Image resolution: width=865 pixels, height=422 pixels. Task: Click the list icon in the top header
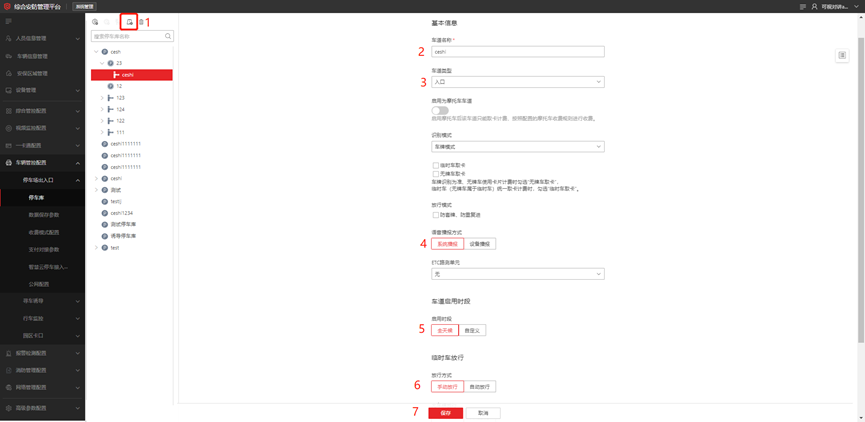point(802,6)
